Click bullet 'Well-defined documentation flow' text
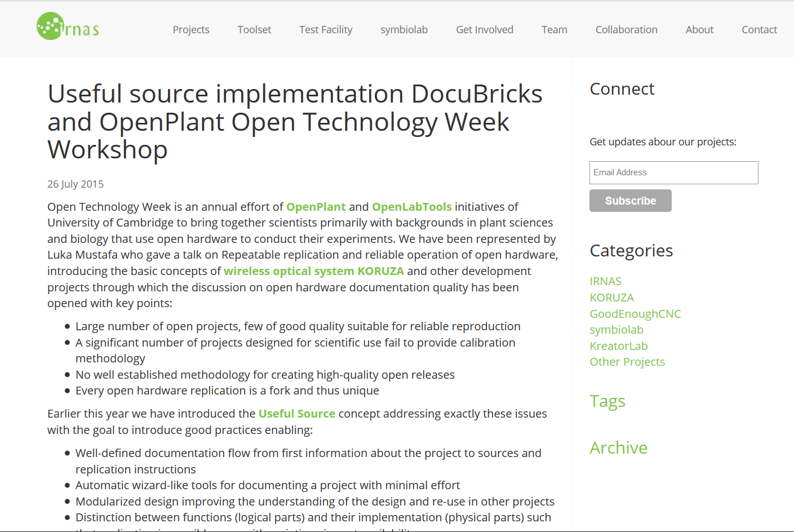The image size is (794, 532). coord(308,461)
